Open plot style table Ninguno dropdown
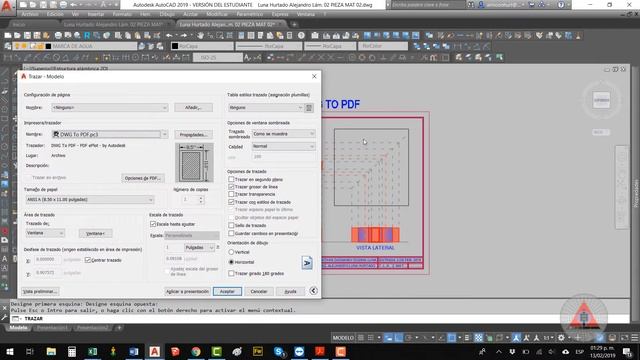This screenshot has width=640, height=360. [x=266, y=108]
